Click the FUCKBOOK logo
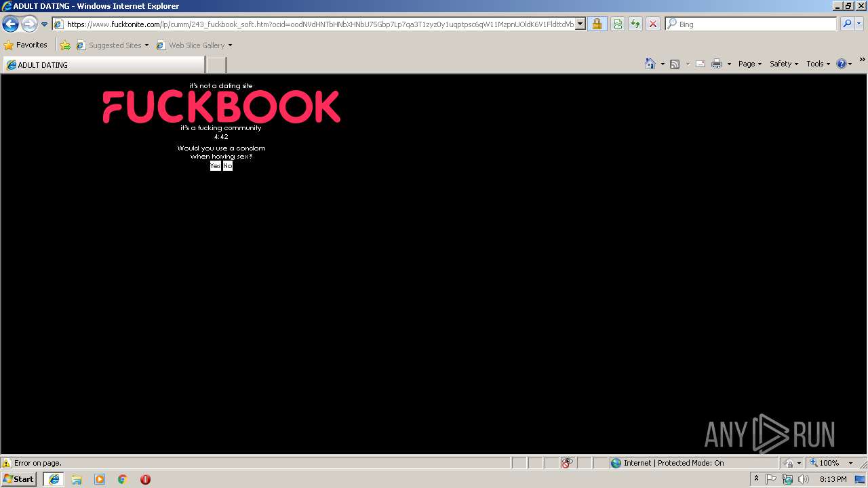The width and height of the screenshot is (868, 488). pyautogui.click(x=221, y=107)
